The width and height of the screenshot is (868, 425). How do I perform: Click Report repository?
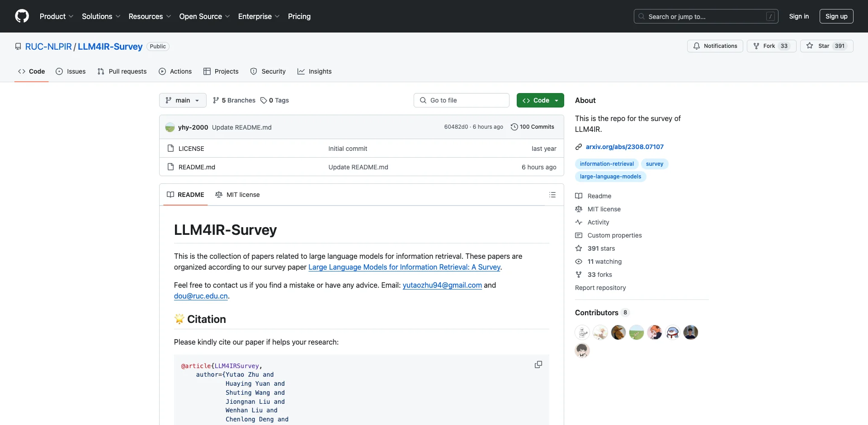[600, 288]
